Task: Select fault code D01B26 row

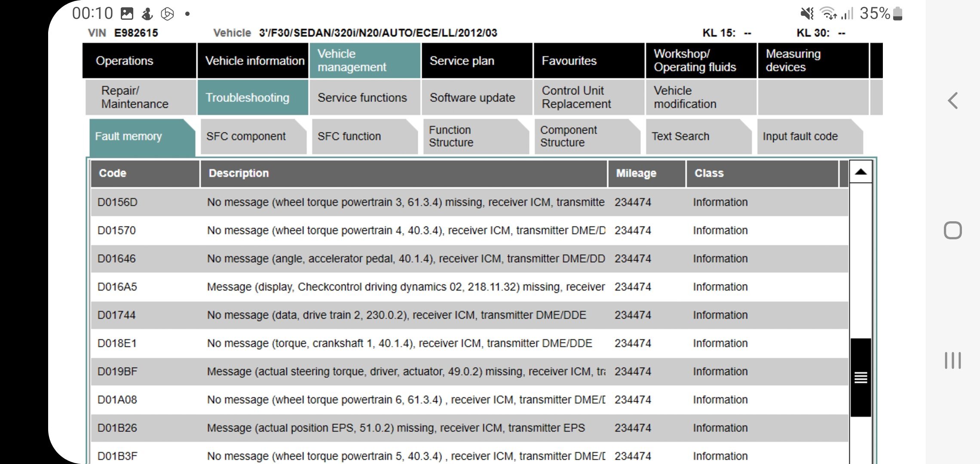Action: point(469,428)
